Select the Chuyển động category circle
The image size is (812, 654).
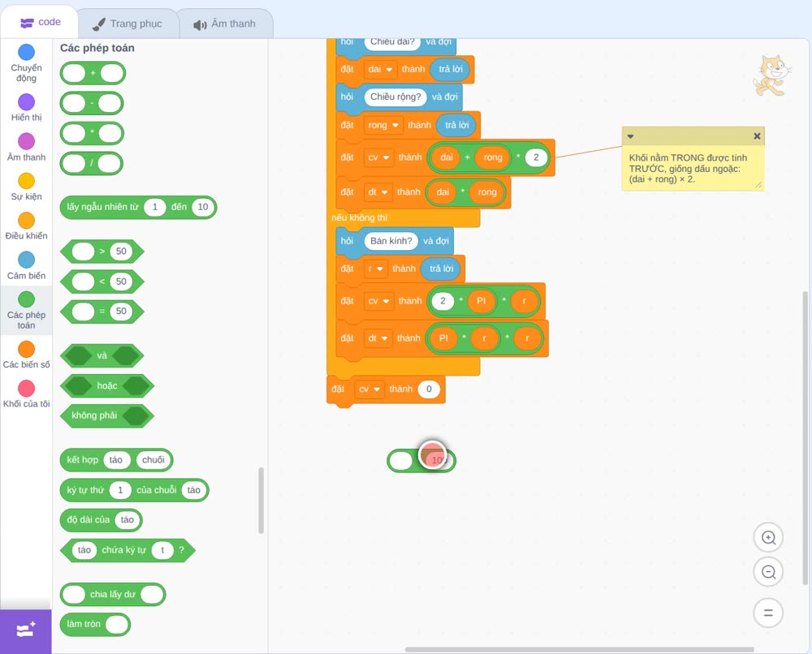(27, 52)
